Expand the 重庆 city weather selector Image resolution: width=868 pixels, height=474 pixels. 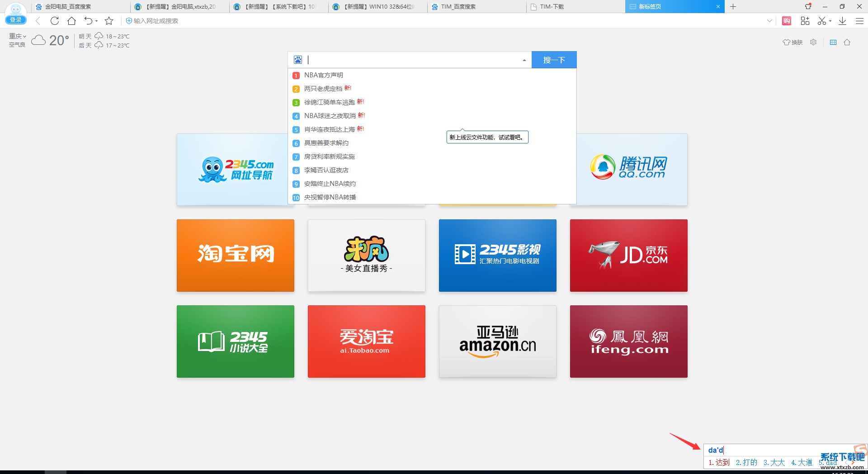18,36
